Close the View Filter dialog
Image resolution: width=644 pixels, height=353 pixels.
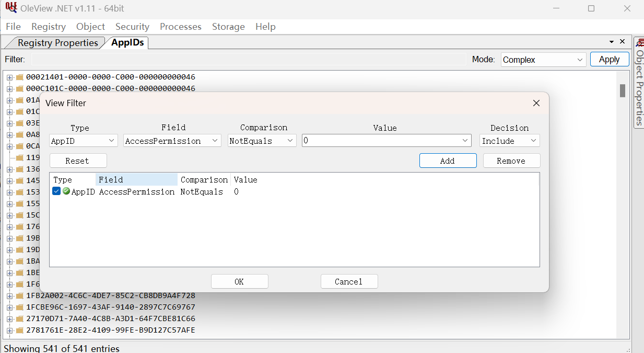536,103
